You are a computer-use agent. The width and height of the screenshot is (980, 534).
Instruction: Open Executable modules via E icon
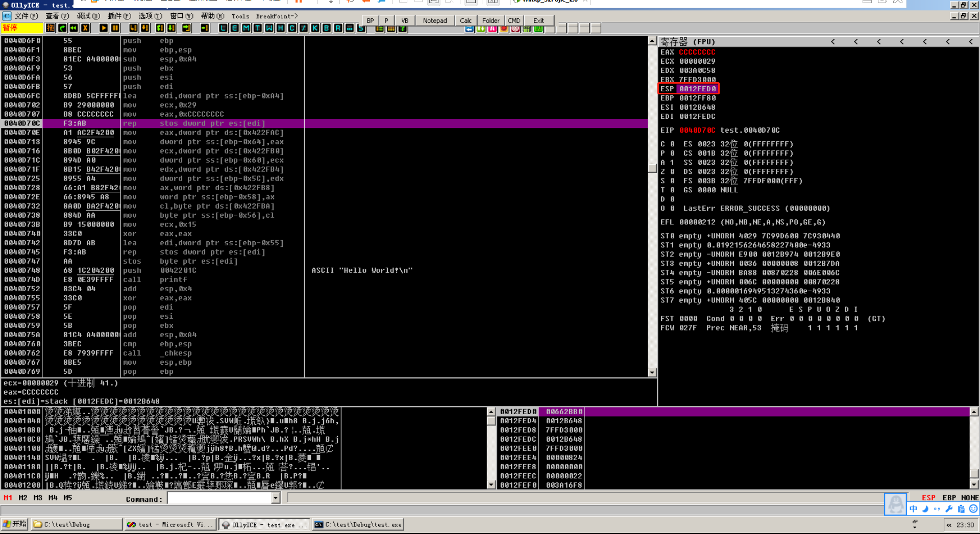pyautogui.click(x=234, y=28)
